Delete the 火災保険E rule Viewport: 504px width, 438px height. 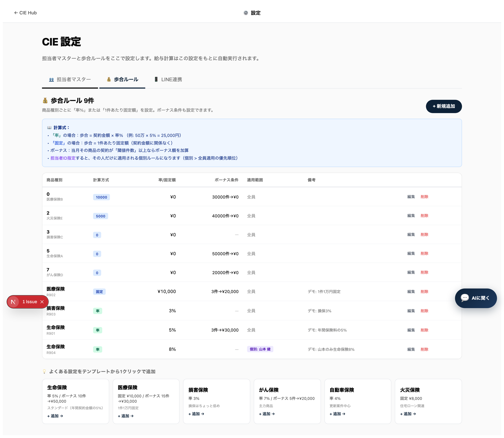424,215
